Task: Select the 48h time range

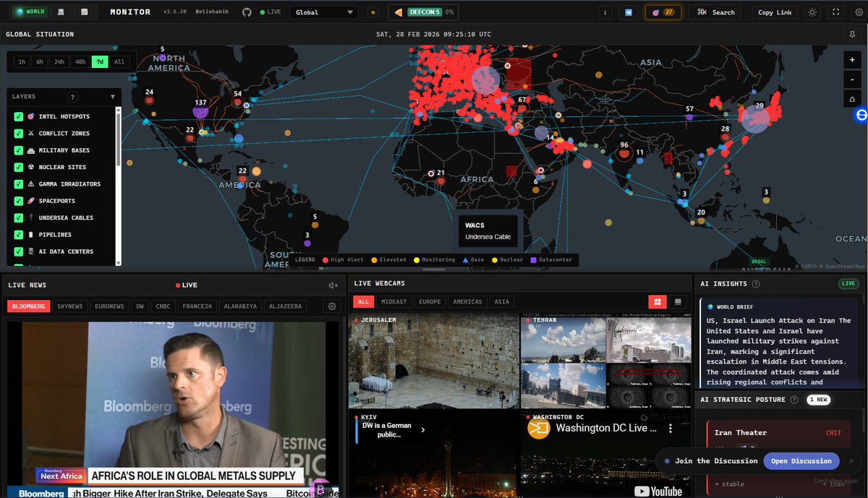Action: (80, 62)
